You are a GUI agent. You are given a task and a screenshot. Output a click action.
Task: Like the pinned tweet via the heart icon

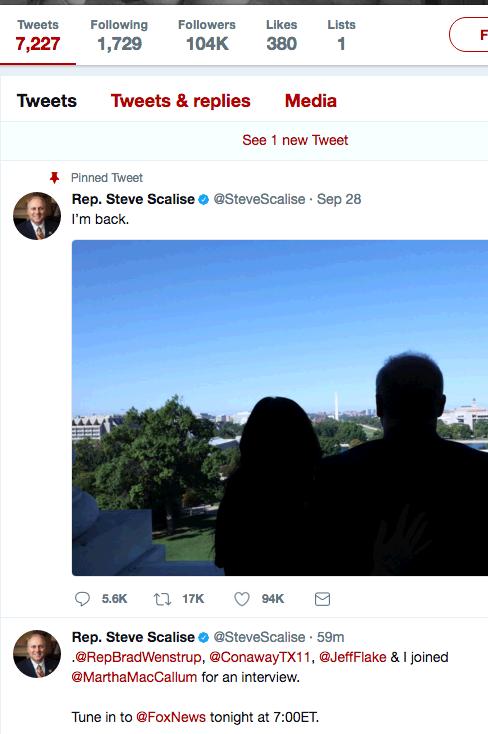tap(242, 599)
